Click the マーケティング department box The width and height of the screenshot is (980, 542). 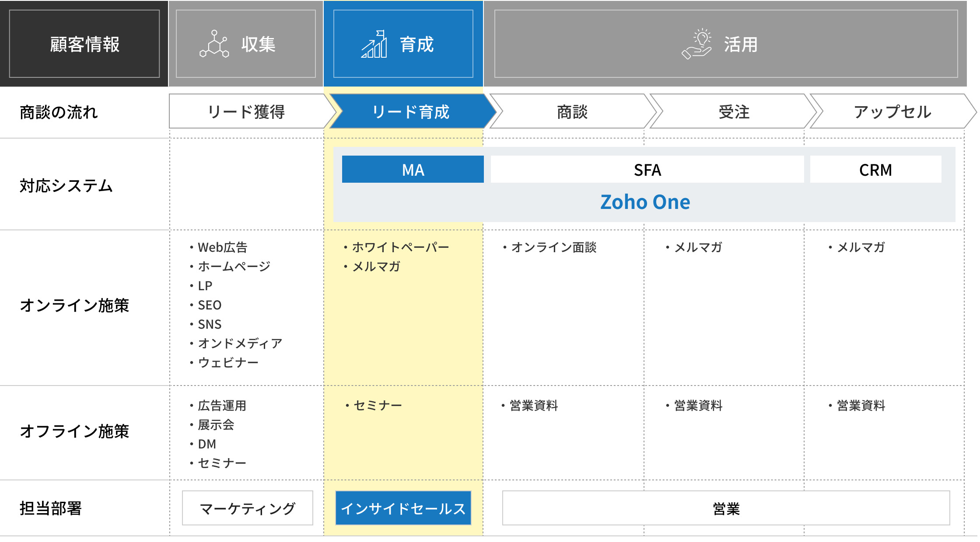tap(248, 508)
